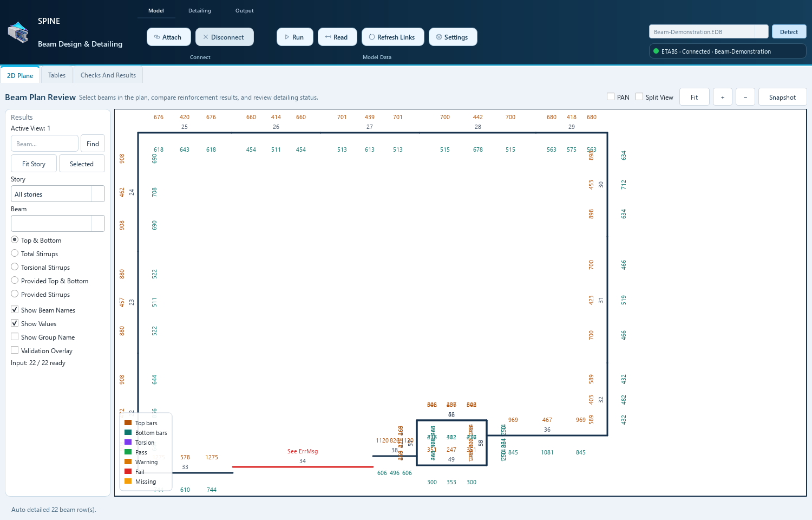The height and width of the screenshot is (520, 812).
Task: Click the Detect button
Action: (789, 32)
